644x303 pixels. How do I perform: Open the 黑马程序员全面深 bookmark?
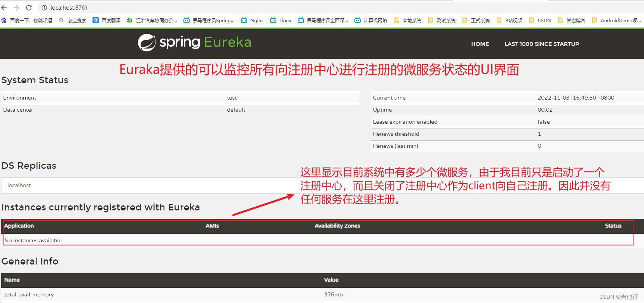[x=323, y=20]
